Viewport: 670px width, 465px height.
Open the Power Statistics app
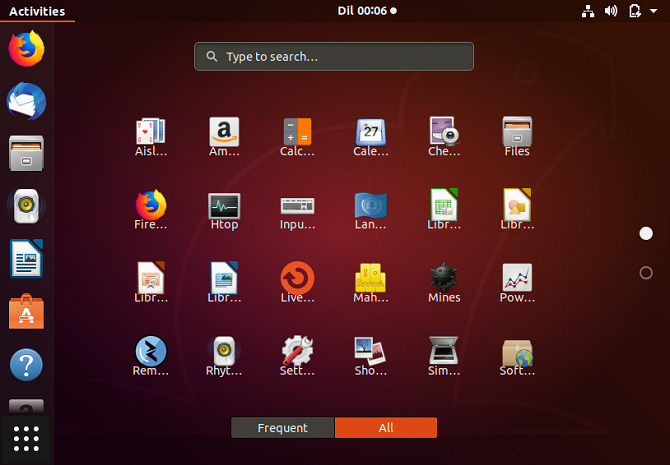pos(517,283)
